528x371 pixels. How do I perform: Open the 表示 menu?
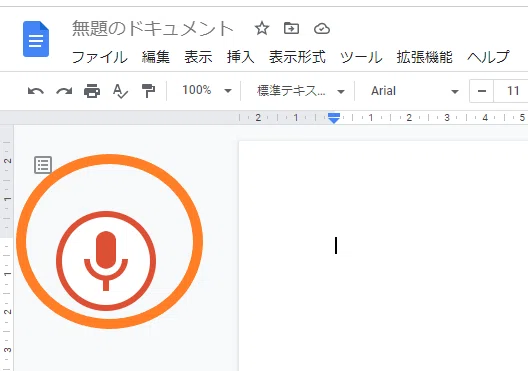198,57
